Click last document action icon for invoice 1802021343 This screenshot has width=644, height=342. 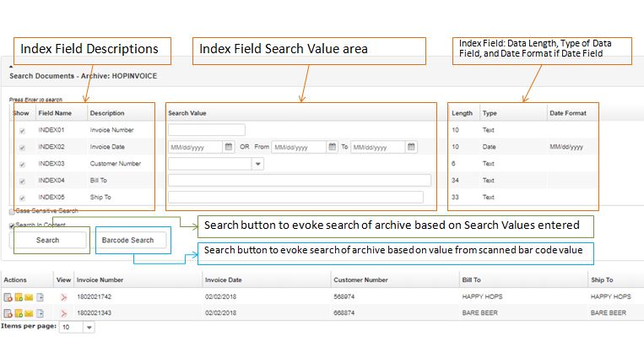[x=39, y=312]
